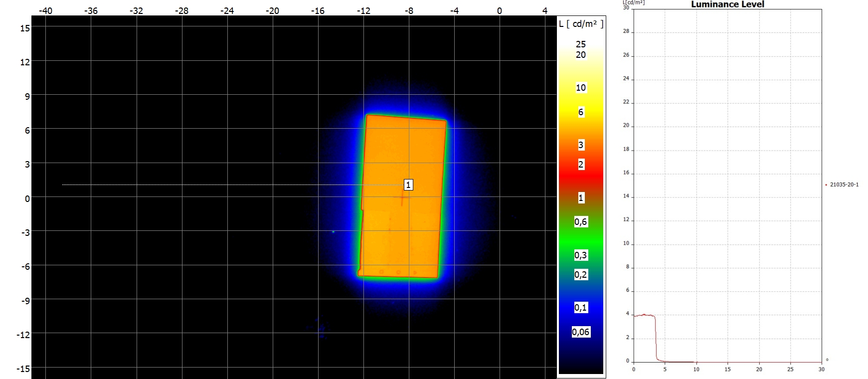Click the -40 label on the top axis

point(45,11)
